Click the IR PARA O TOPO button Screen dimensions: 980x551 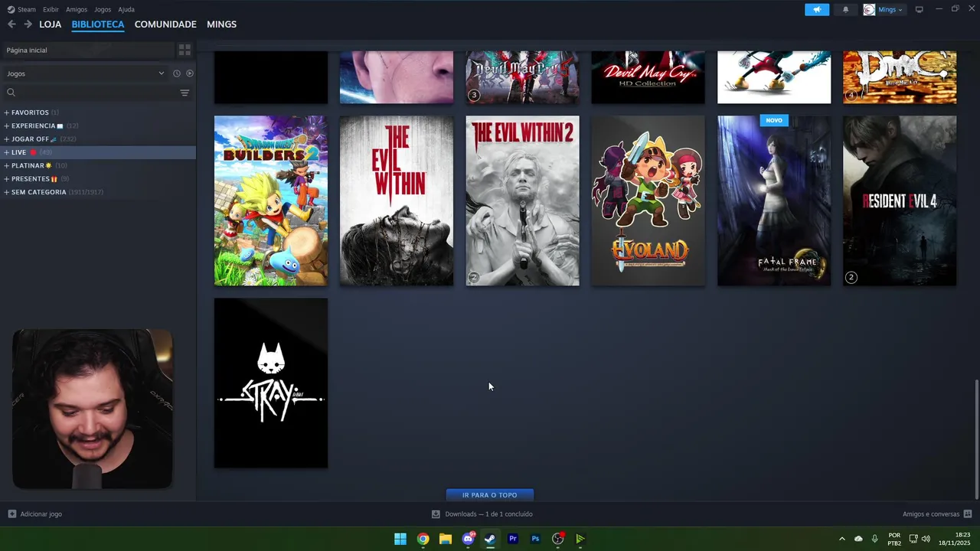tap(490, 495)
